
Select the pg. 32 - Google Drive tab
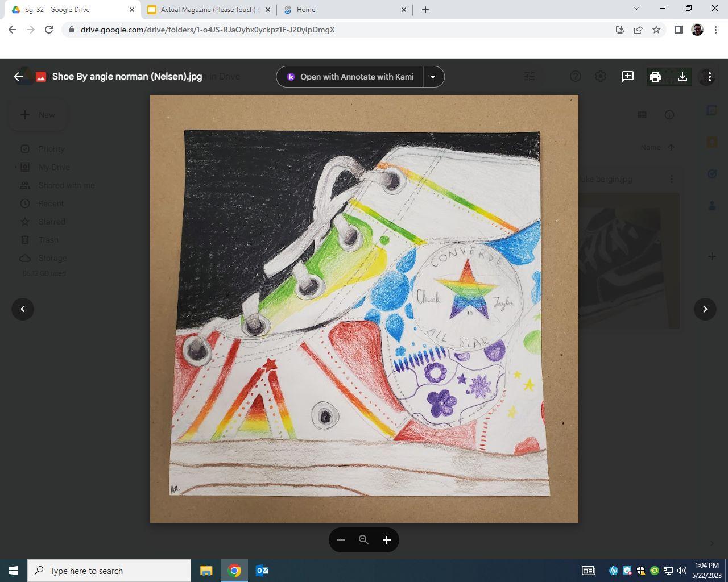(x=73, y=10)
